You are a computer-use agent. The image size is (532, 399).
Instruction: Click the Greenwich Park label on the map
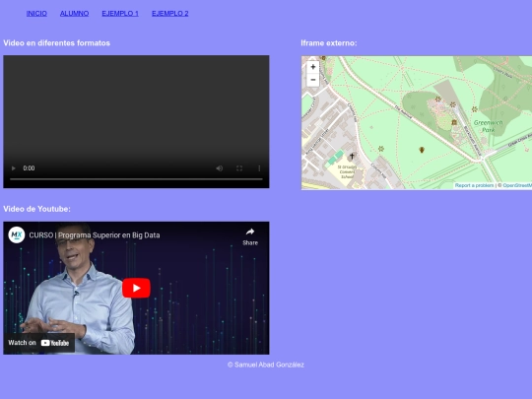coord(488,126)
